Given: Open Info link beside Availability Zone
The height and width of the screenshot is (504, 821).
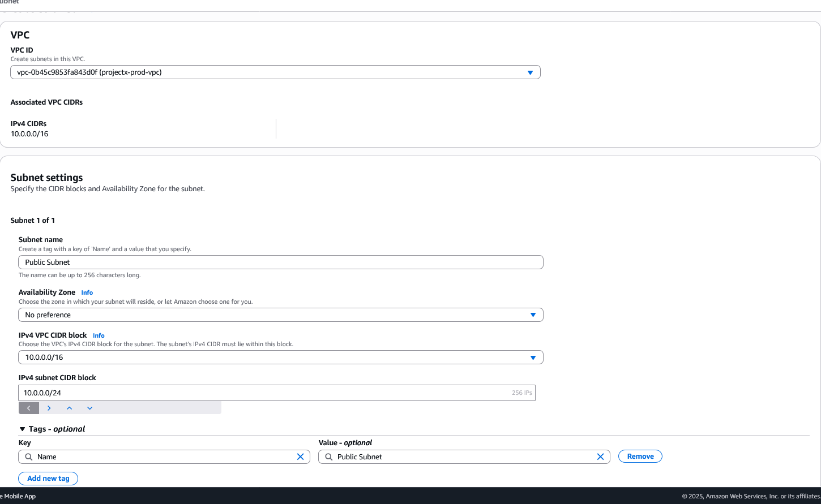Looking at the screenshot, I should tap(87, 293).
